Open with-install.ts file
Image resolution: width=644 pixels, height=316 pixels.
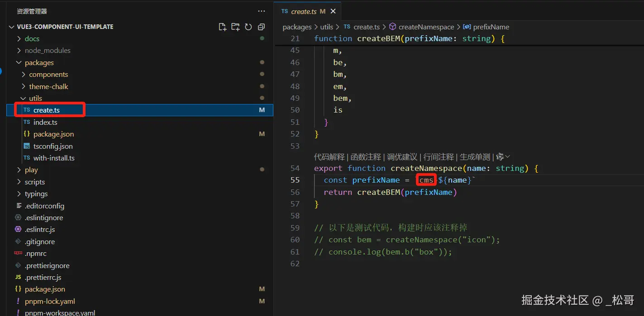tap(54, 158)
